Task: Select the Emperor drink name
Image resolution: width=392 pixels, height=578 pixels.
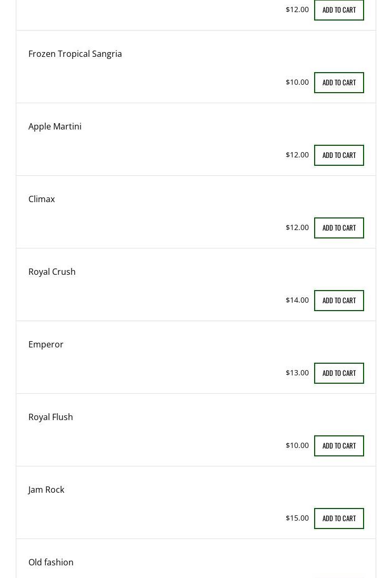Action: coord(46,344)
